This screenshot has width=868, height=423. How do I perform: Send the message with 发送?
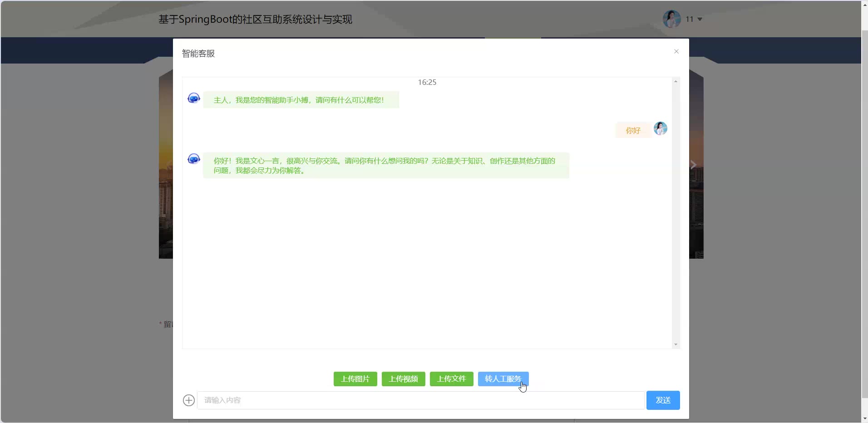(663, 400)
